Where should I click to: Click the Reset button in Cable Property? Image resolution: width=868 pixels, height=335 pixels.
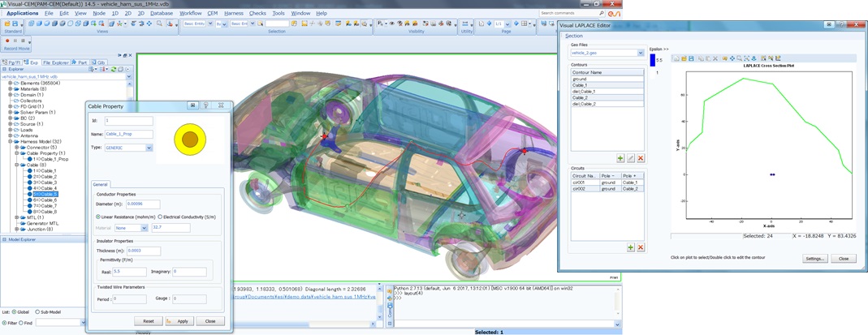click(149, 321)
